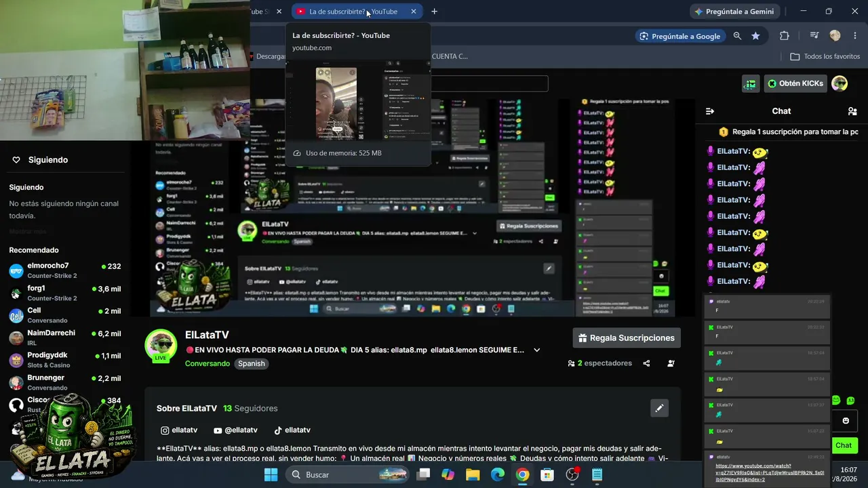This screenshot has height=488, width=868.
Task: Switch to Chrome in the taskbar
Action: pos(522,474)
